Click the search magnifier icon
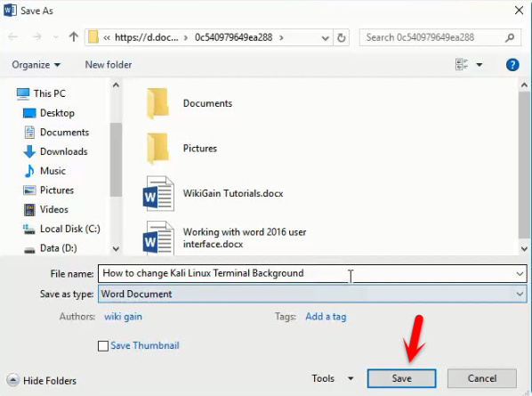Screen dimensions: 532x396 (x=509, y=37)
